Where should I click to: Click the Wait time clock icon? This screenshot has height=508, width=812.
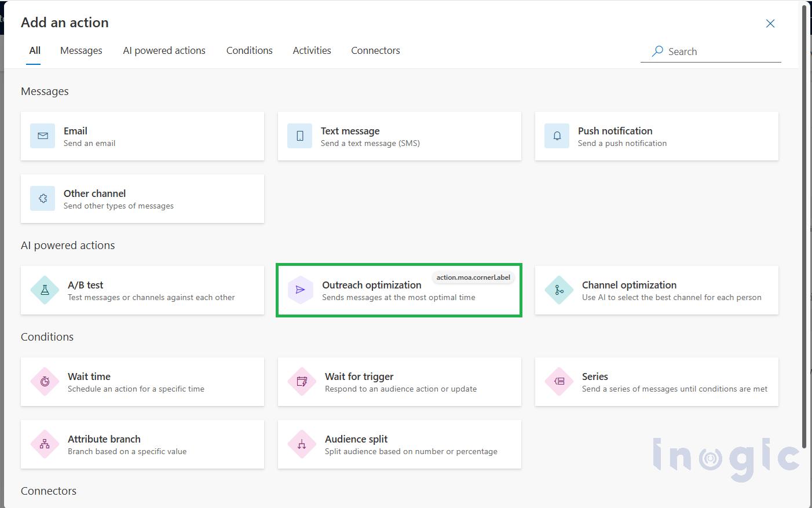tap(45, 382)
